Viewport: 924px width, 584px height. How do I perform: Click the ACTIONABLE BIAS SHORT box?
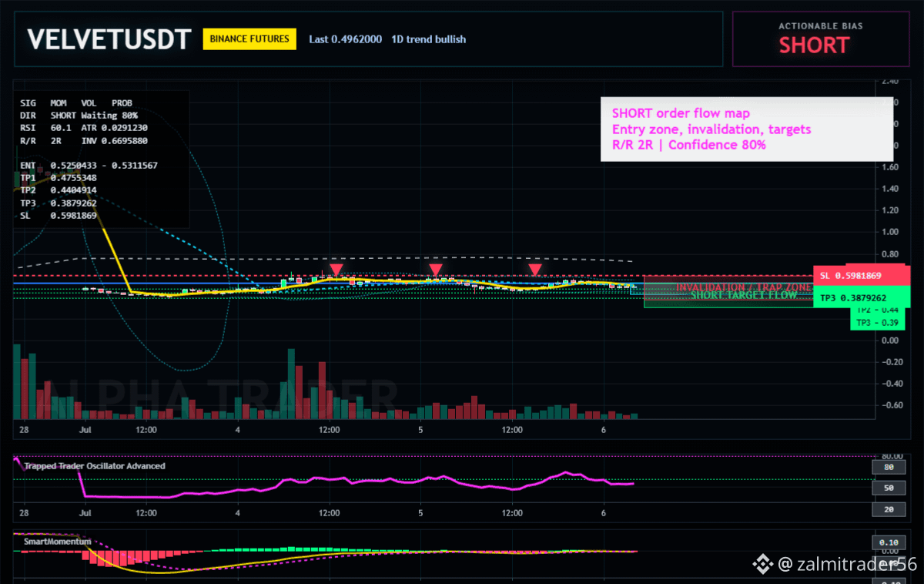(x=820, y=39)
